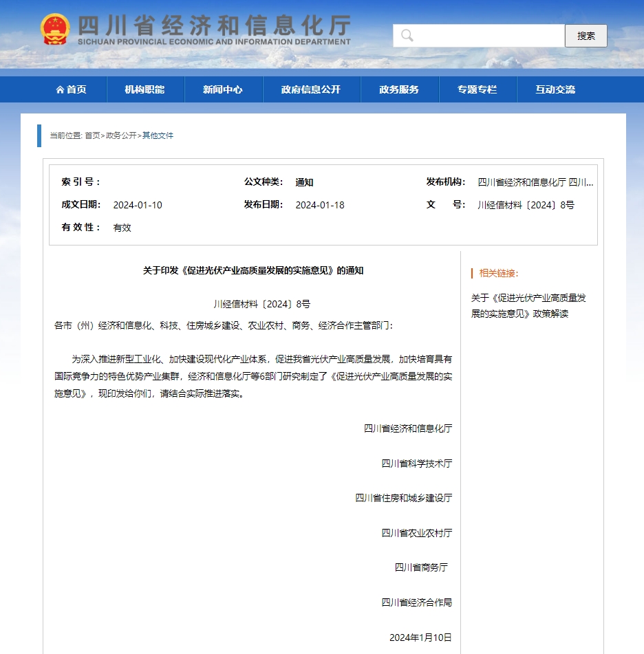Click the addressee line starting 各市（州）

pos(224,326)
